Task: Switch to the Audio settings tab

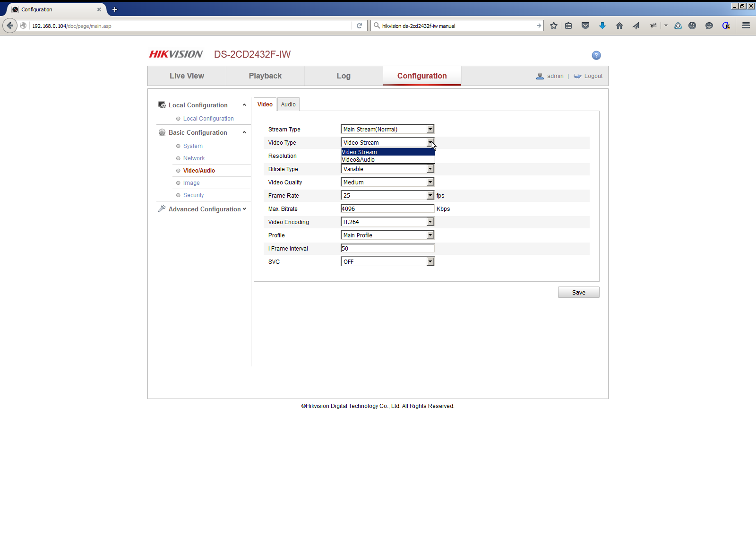Action: pos(288,104)
